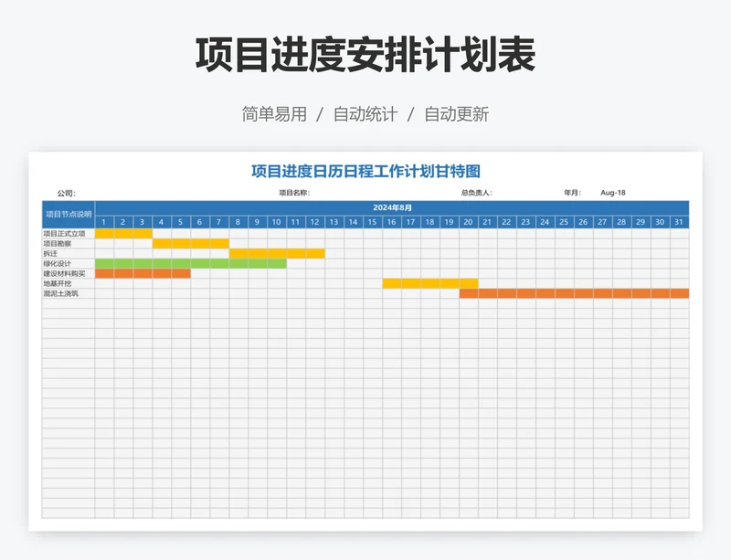Click the 项目正式立项 row label
Screen dimensions: 731x560
point(64,234)
